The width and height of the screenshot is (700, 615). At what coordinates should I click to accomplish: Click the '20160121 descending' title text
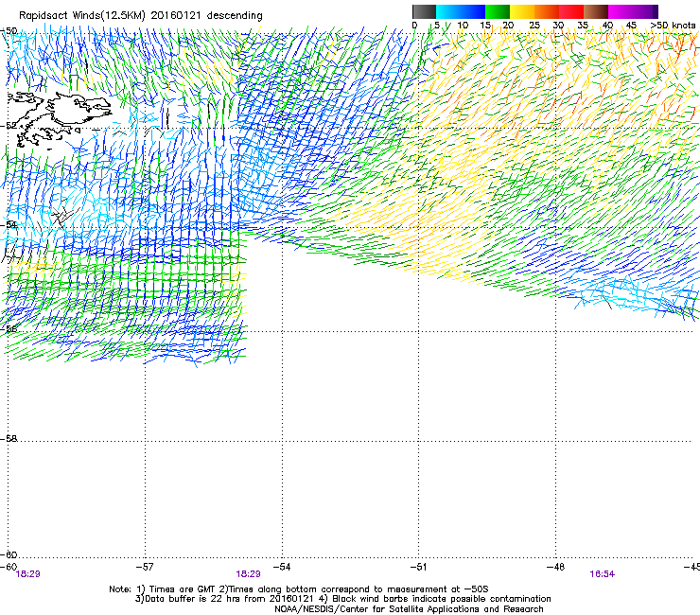click(x=207, y=15)
